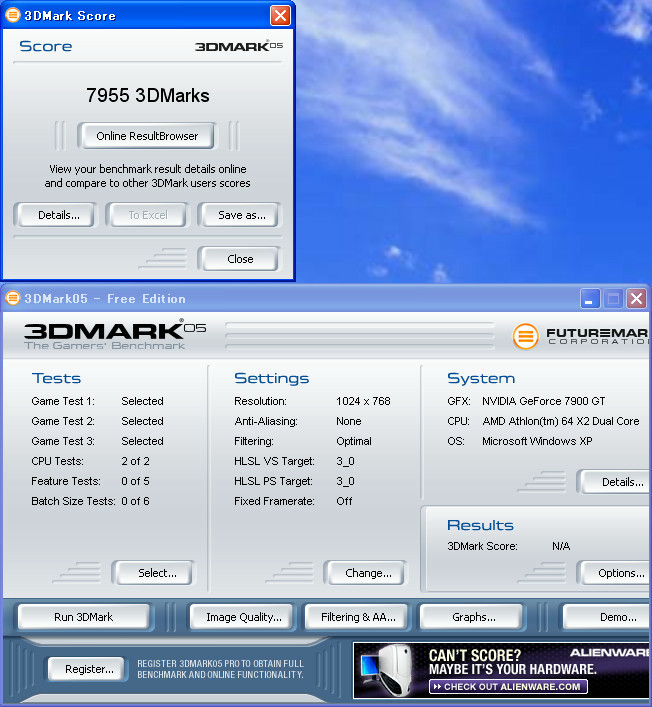This screenshot has height=707, width=652.
Task: Click the Filtering Optimal value
Action: coord(354,441)
